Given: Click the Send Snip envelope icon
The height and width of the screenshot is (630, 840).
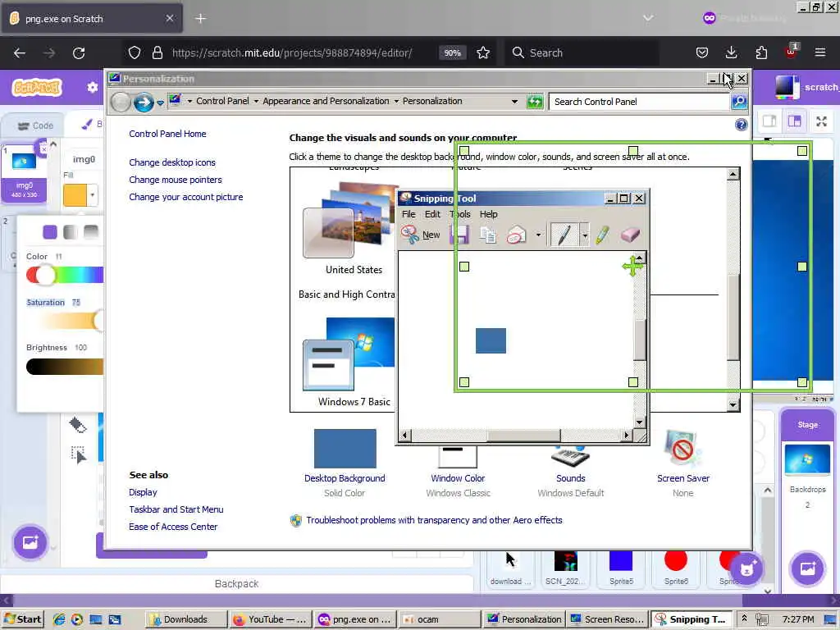Looking at the screenshot, I should click(517, 235).
